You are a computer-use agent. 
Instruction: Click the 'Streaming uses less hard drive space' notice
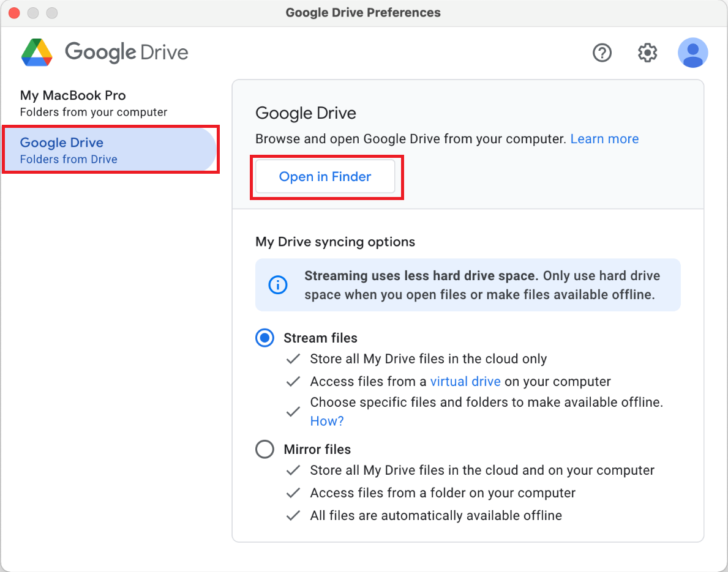pyautogui.click(x=468, y=285)
